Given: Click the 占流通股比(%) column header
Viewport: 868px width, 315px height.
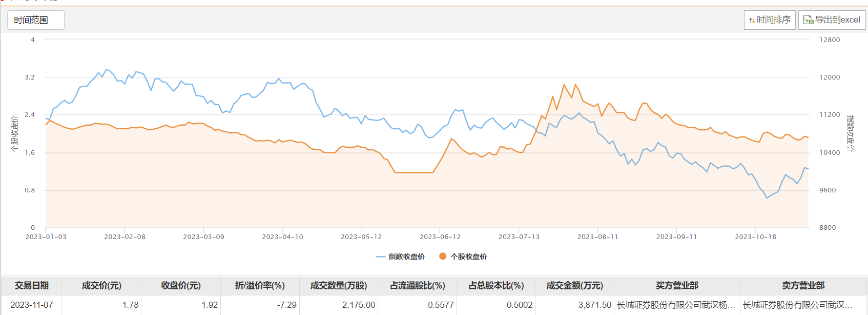Looking at the screenshot, I should [x=418, y=285].
